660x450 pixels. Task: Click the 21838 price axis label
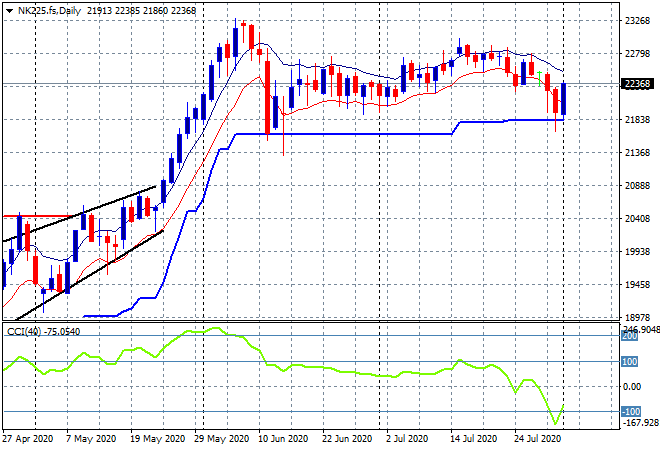tap(637, 120)
